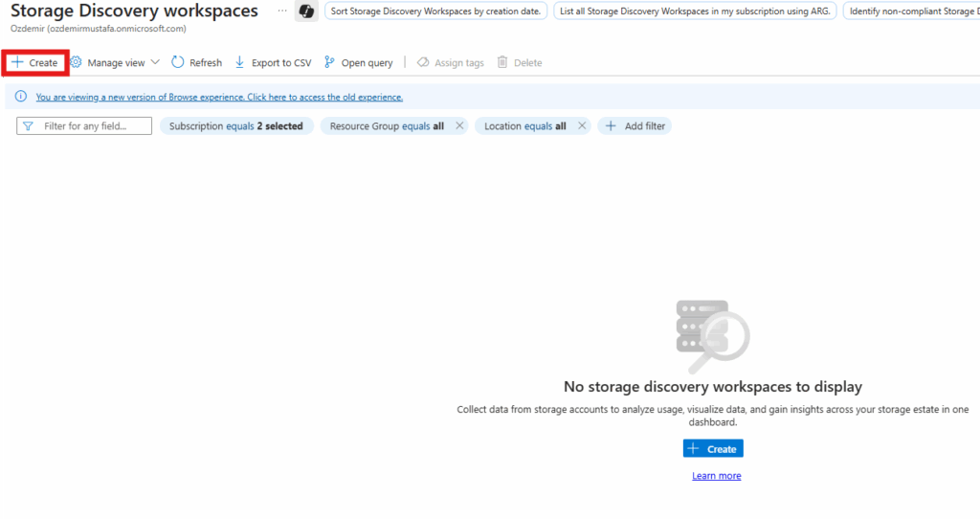Remove the Location filter

(582, 125)
